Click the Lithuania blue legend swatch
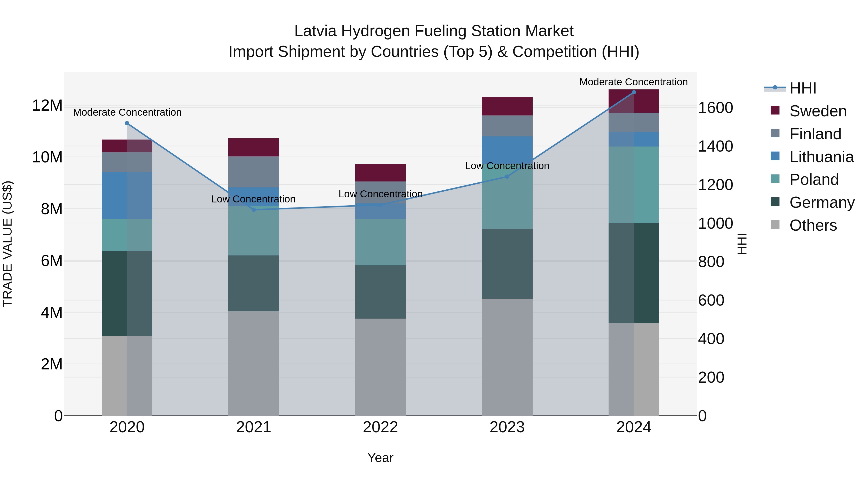Screen dimensions: 868x488 pos(775,156)
